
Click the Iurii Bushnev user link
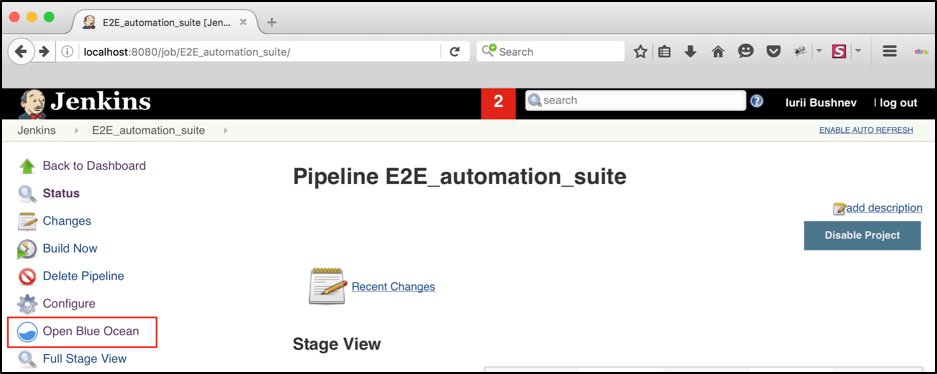821,103
